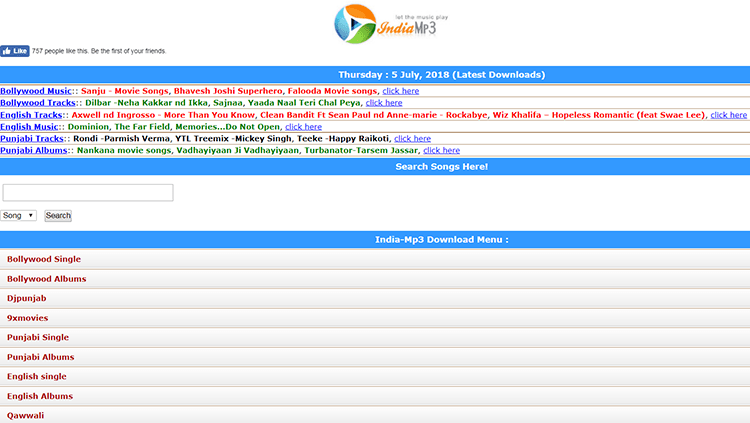The height and width of the screenshot is (423, 750).
Task: Open the Bollywood Tracks link
Action: (x=38, y=103)
